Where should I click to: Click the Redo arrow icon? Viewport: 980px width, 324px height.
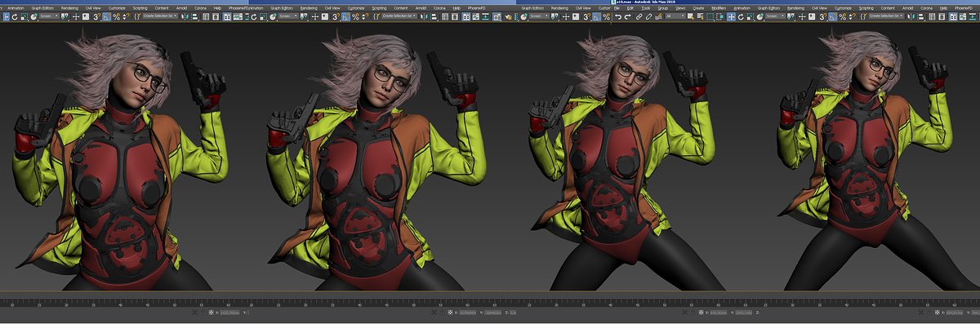(627, 16)
